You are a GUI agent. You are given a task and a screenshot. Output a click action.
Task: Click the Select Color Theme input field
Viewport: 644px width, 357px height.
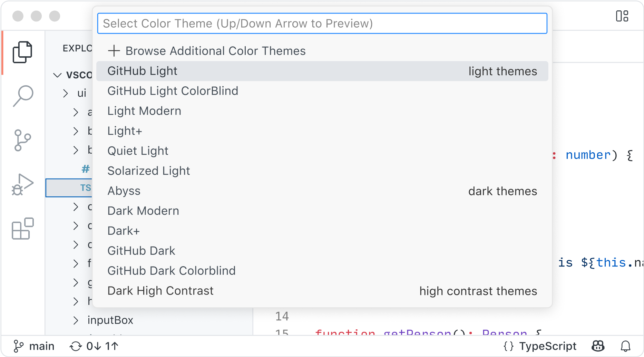[322, 23]
